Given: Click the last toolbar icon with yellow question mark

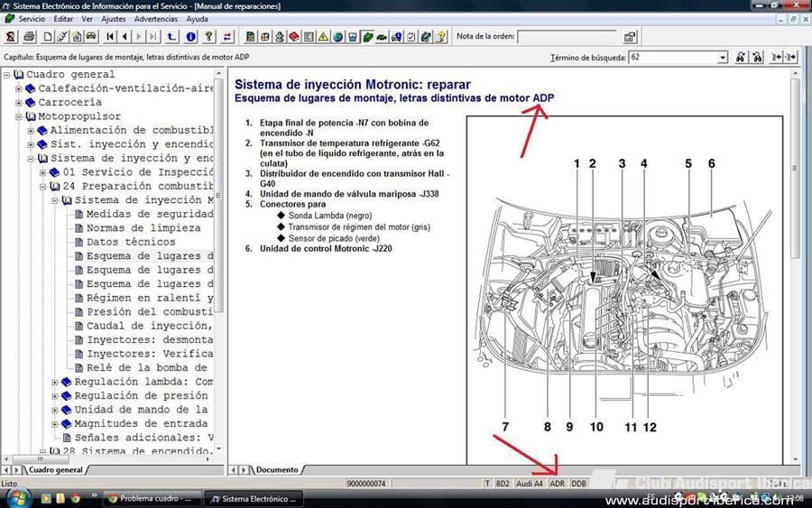Looking at the screenshot, I should coord(440,37).
